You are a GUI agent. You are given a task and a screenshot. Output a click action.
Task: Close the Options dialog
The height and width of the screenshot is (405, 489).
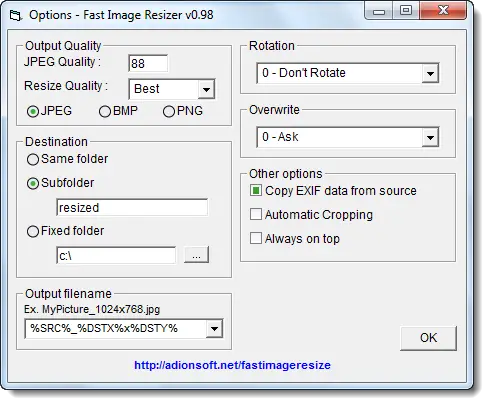click(443, 11)
